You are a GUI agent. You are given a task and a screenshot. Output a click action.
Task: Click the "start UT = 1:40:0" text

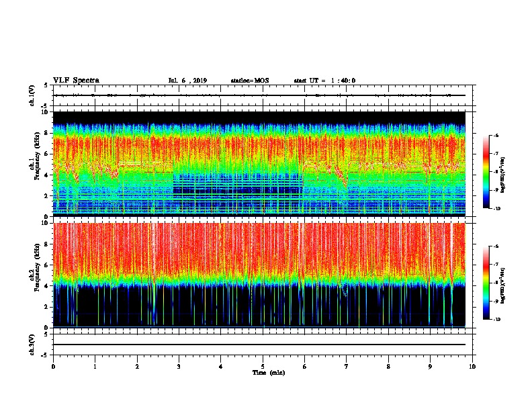tap(324, 81)
